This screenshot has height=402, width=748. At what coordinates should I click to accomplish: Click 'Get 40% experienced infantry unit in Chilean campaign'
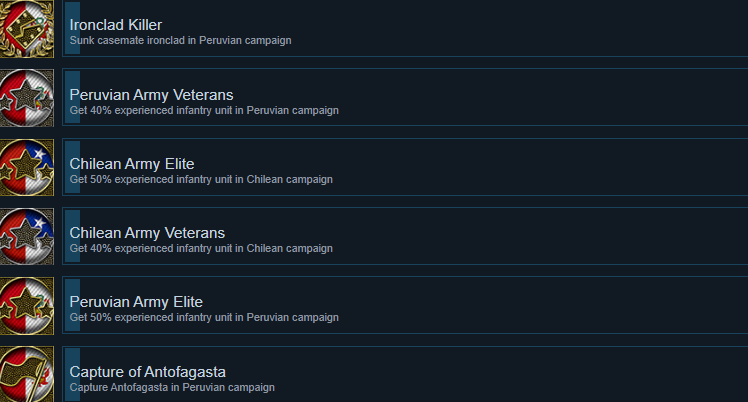(x=201, y=248)
